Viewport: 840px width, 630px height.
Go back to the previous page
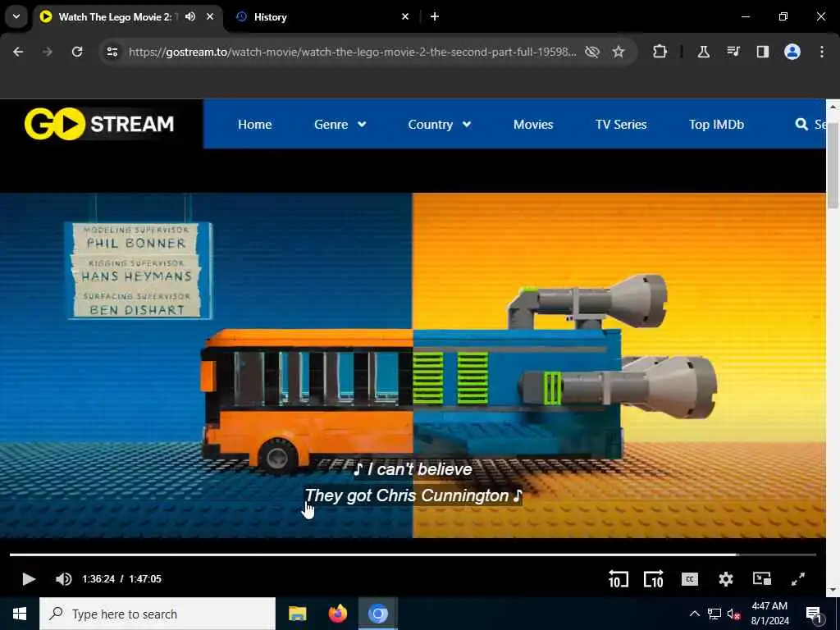[x=18, y=52]
